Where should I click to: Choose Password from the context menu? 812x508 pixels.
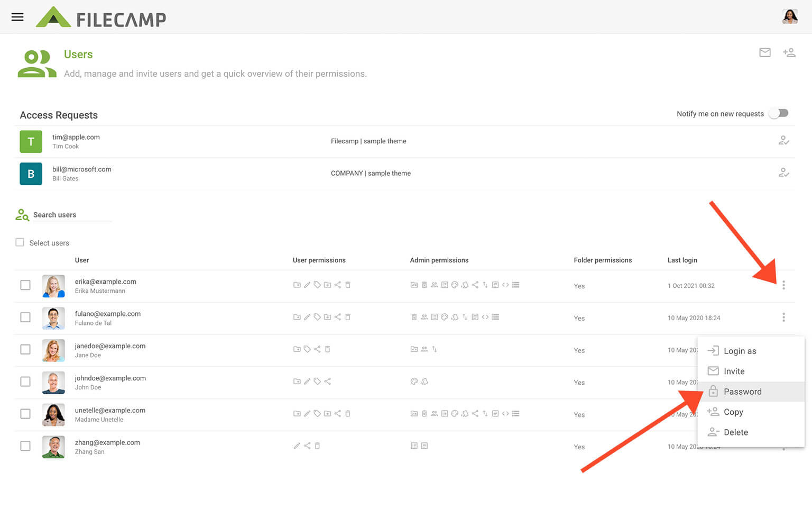[x=742, y=392]
